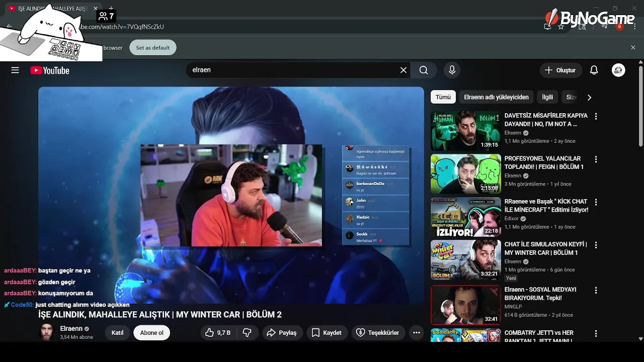Open options for PROFESYONEL YALANCILAR video

(x=596, y=159)
